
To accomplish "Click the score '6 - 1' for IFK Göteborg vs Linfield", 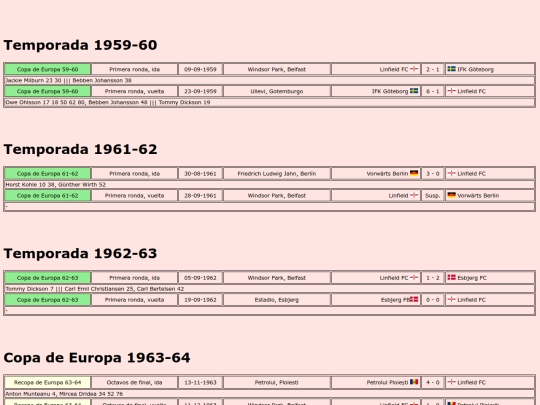I will [433, 91].
